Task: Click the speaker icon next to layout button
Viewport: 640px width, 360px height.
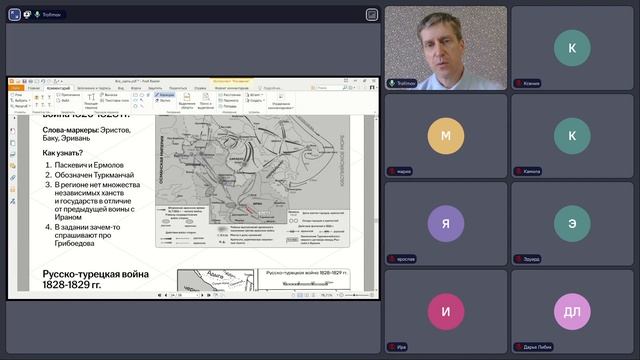Action: [x=27, y=15]
